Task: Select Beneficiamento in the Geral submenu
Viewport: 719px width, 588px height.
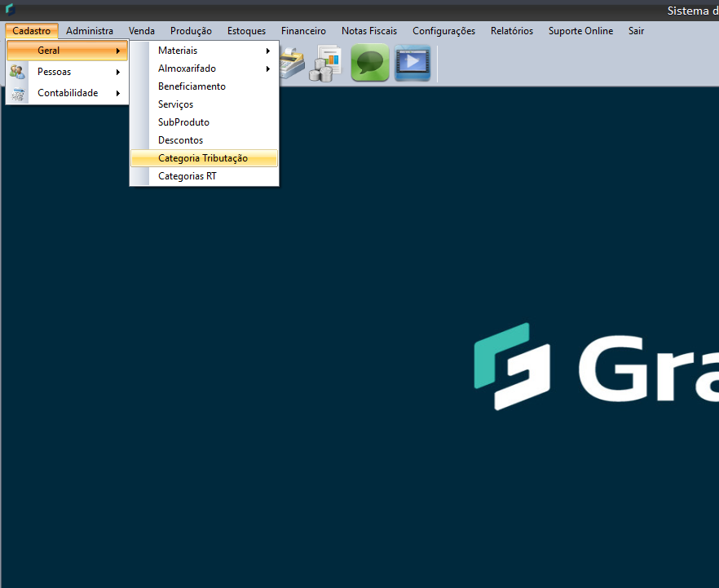Action: 192,86
